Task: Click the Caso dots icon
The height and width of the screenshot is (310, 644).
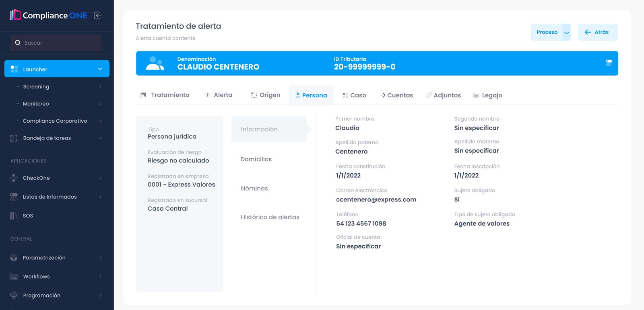Action: click(345, 95)
